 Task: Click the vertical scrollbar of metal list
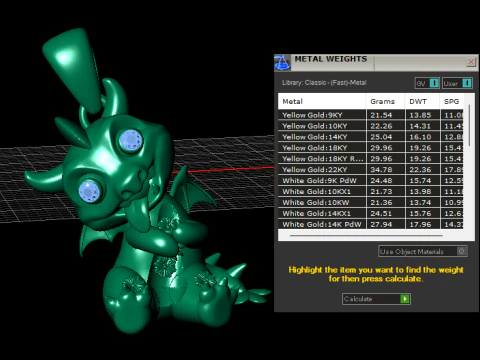469,125
